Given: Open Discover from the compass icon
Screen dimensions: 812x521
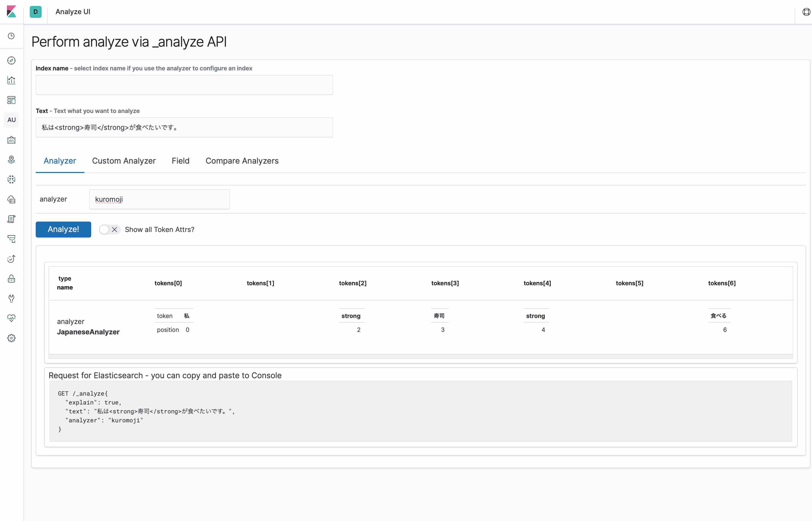Looking at the screenshot, I should pyautogui.click(x=11, y=60).
